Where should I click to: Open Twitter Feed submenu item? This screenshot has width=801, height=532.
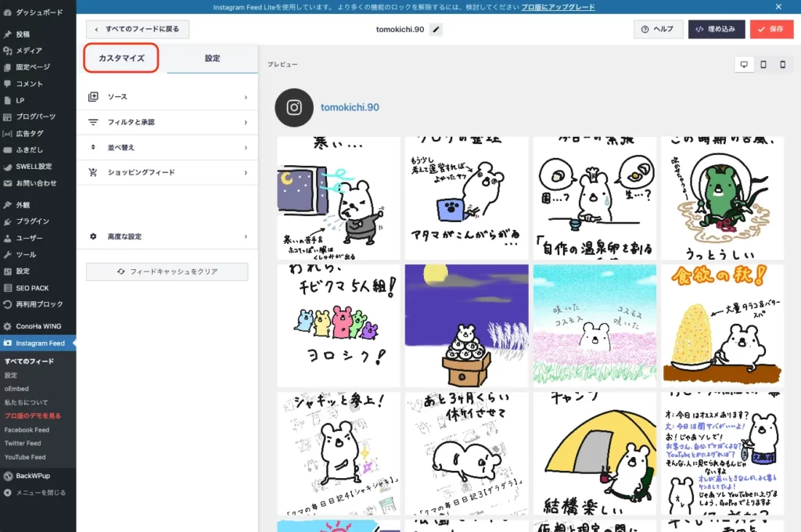[23, 444]
